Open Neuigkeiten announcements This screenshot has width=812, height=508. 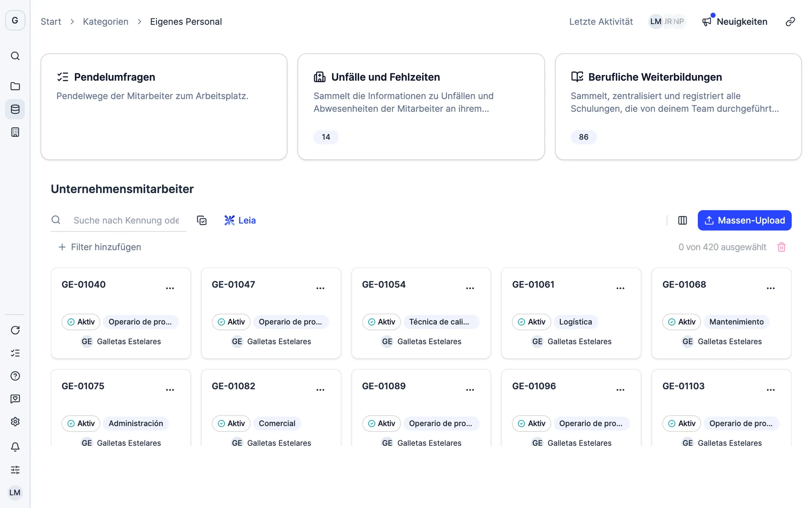click(x=734, y=22)
